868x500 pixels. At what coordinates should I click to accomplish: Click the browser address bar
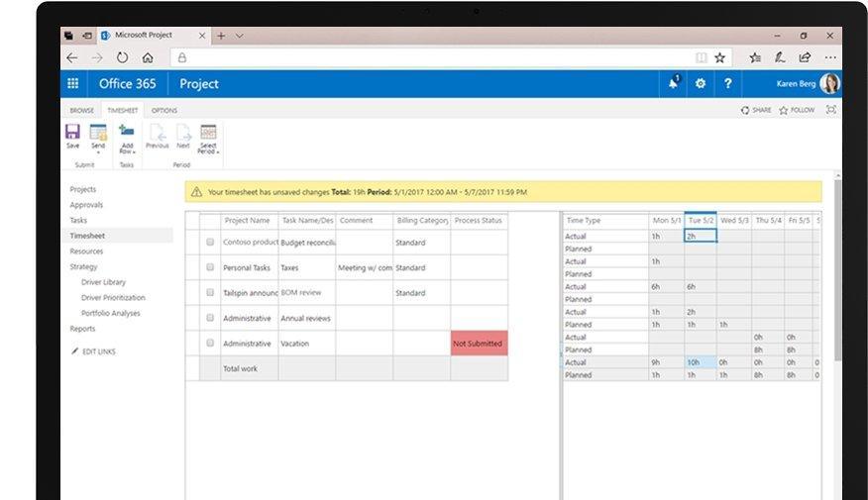pos(436,58)
